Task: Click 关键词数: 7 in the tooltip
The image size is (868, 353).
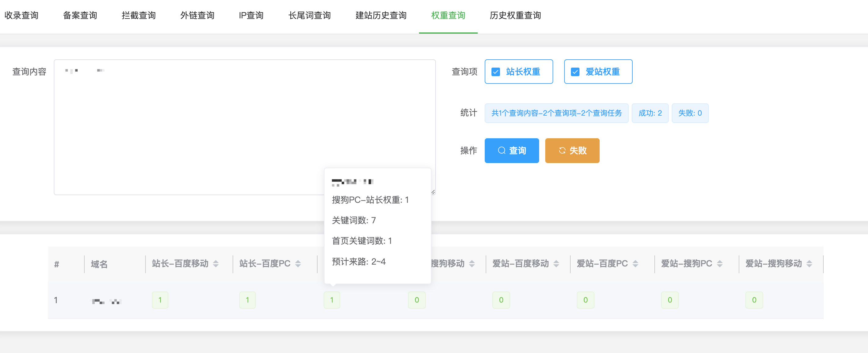Action: point(354,221)
